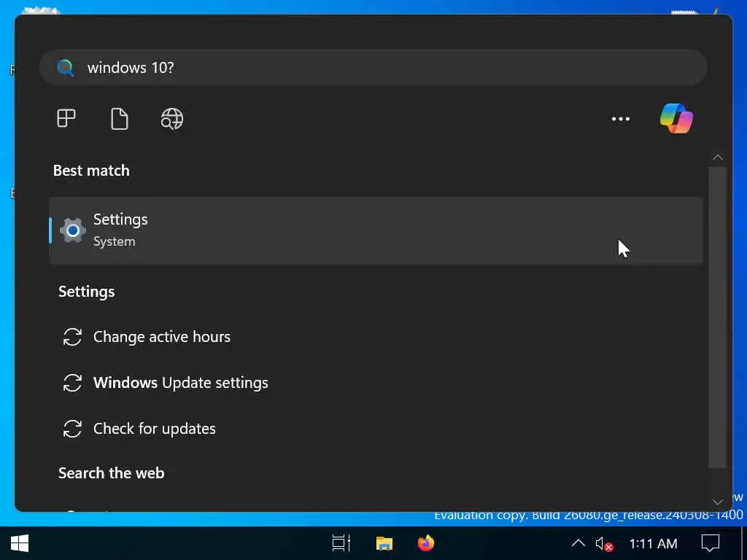The height and width of the screenshot is (560, 747).
Task: Click the scrollbar down arrow in results
Action: point(718,502)
